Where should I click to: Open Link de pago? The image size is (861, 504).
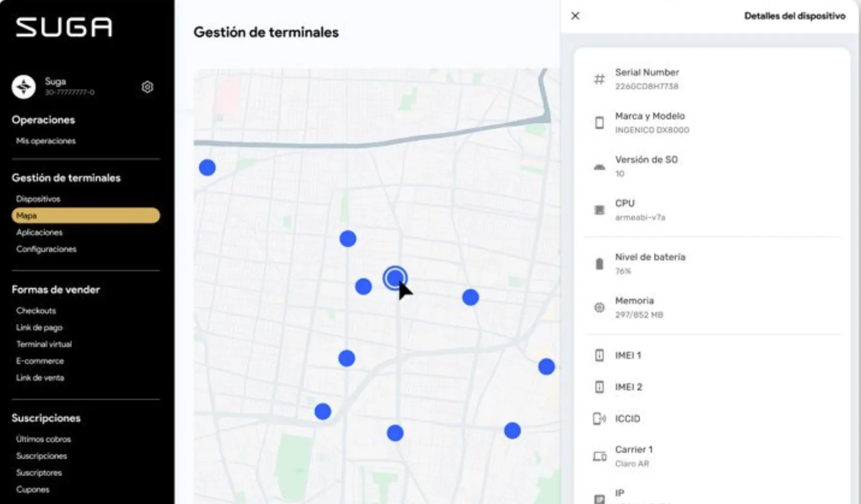pos(39,327)
